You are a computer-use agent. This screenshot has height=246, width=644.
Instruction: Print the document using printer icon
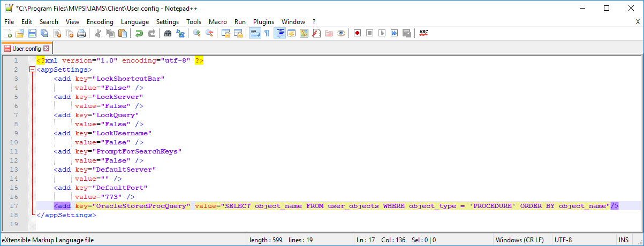coord(81,33)
